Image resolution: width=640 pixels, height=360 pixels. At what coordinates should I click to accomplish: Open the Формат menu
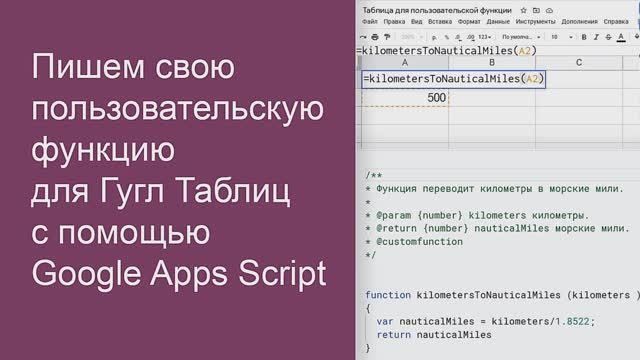coord(469,22)
